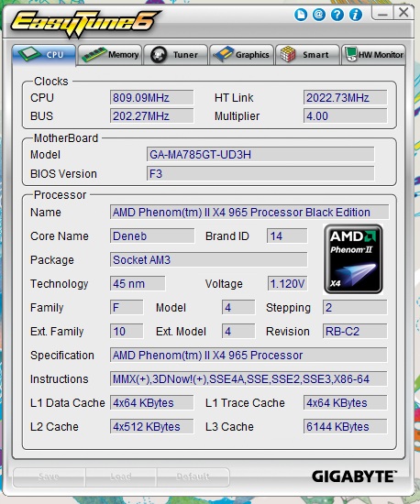This screenshot has height=504, width=420.
Task: Click the disabled Load button
Action: point(121,477)
